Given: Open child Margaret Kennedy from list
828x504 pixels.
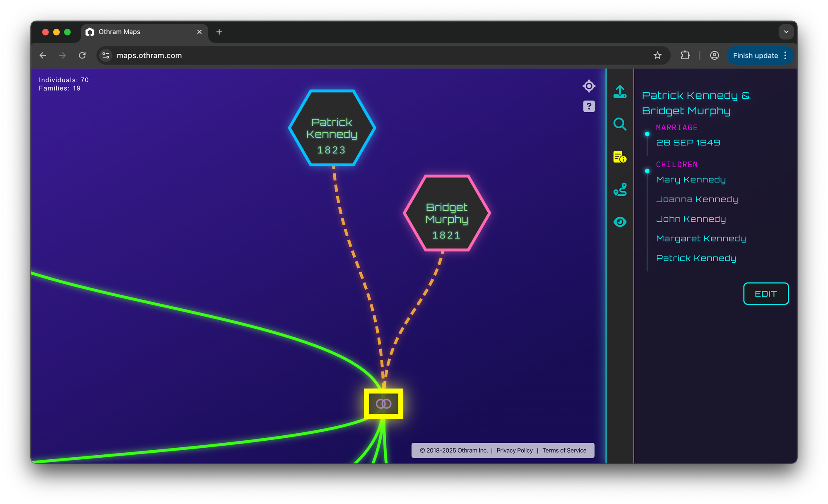Looking at the screenshot, I should click(x=700, y=238).
